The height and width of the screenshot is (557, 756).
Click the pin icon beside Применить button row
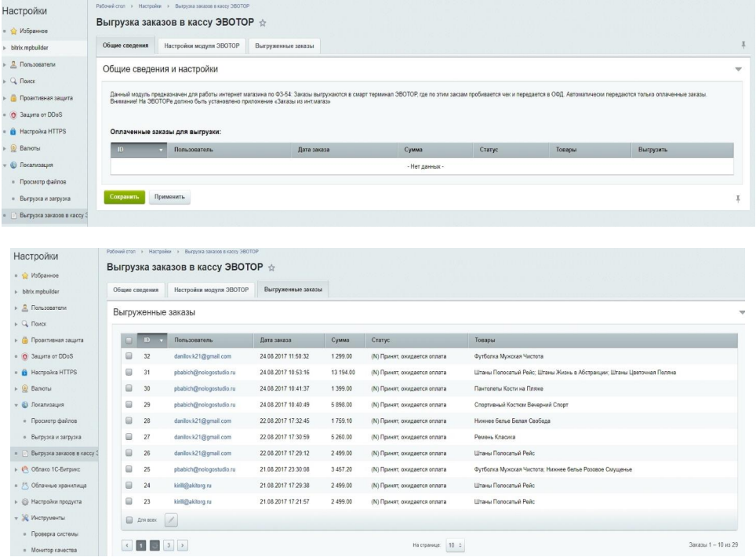tap(738, 198)
